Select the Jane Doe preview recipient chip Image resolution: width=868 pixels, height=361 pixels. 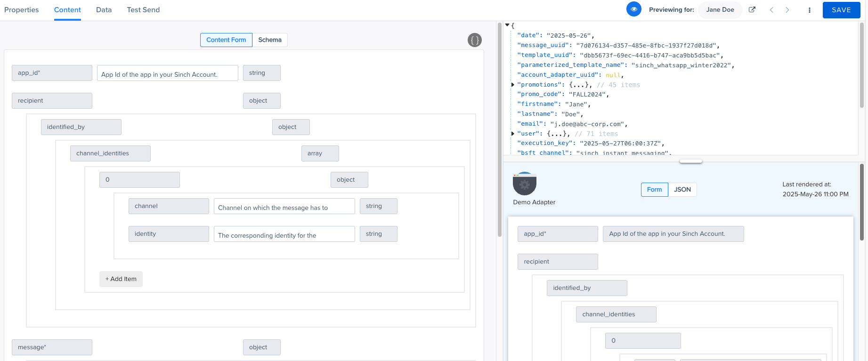tap(720, 10)
